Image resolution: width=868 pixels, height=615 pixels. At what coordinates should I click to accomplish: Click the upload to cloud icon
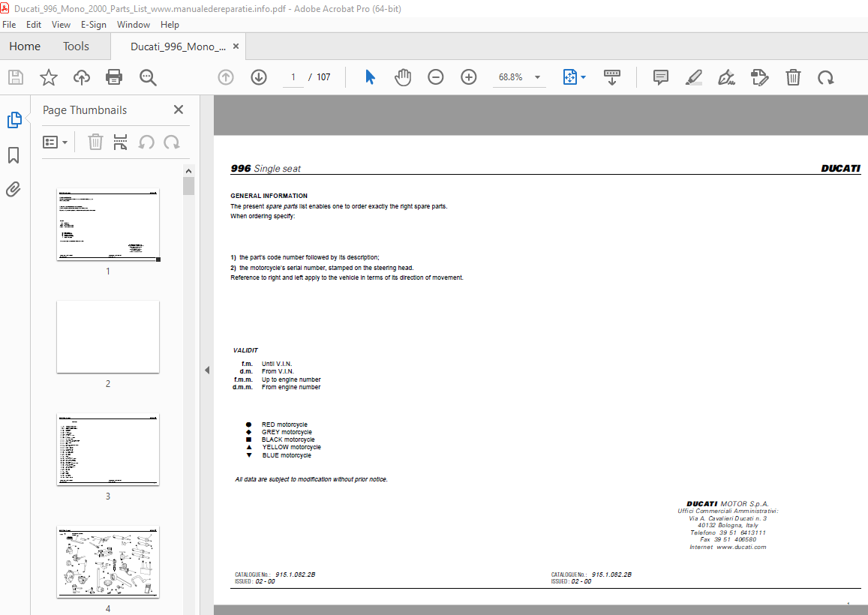[81, 77]
